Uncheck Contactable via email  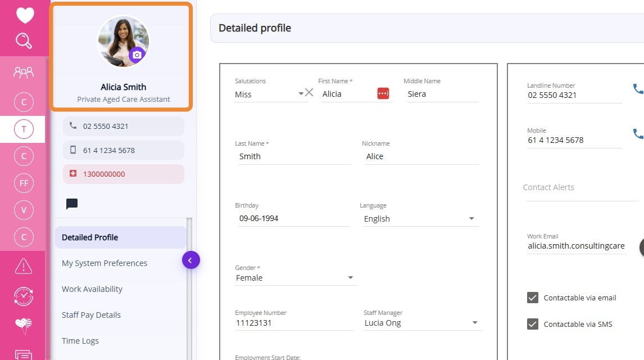(x=533, y=298)
